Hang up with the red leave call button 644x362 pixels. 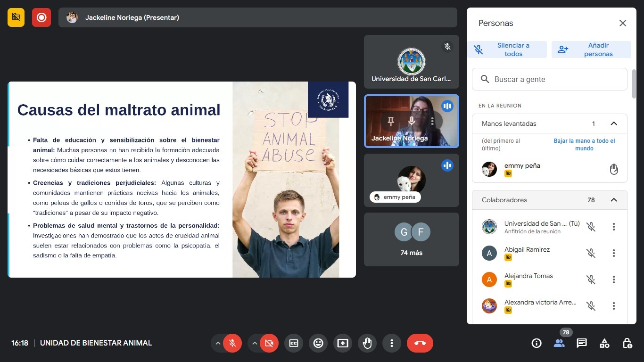click(x=420, y=343)
